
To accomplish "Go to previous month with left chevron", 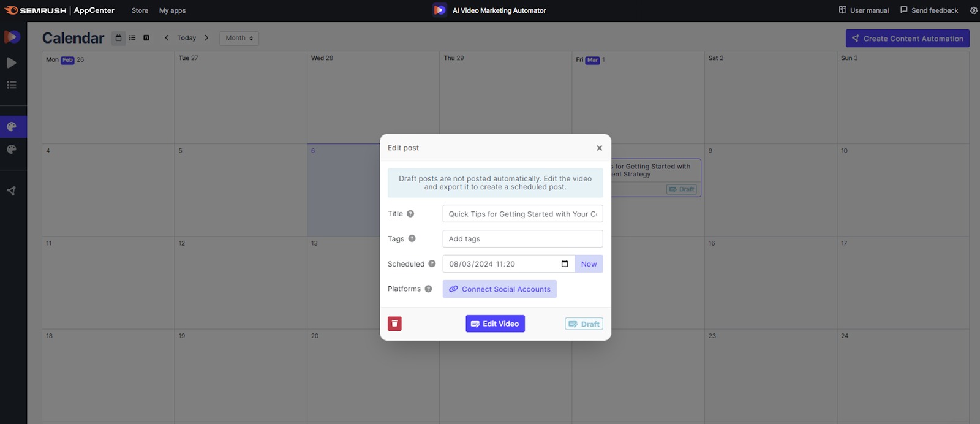I will point(167,38).
